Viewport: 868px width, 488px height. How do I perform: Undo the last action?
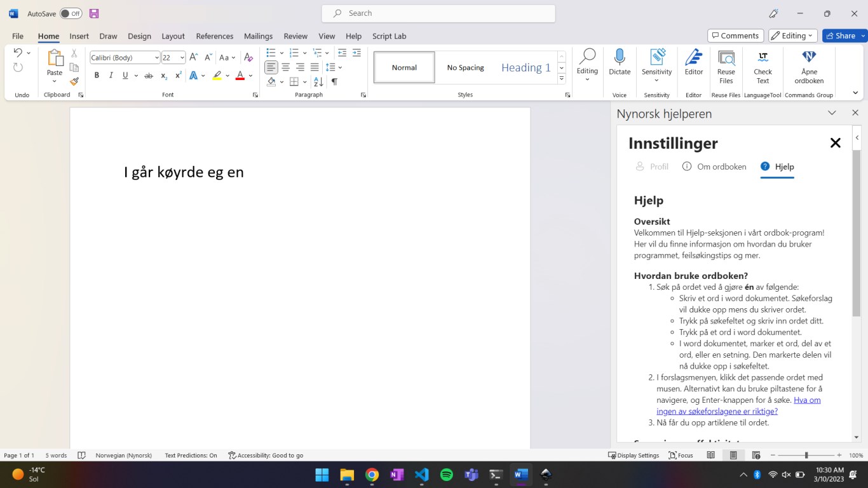pos(18,53)
